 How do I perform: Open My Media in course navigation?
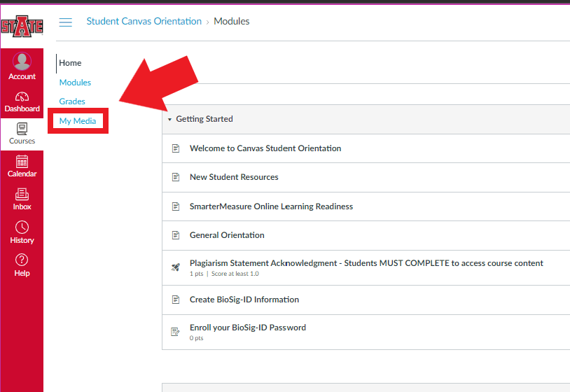78,121
